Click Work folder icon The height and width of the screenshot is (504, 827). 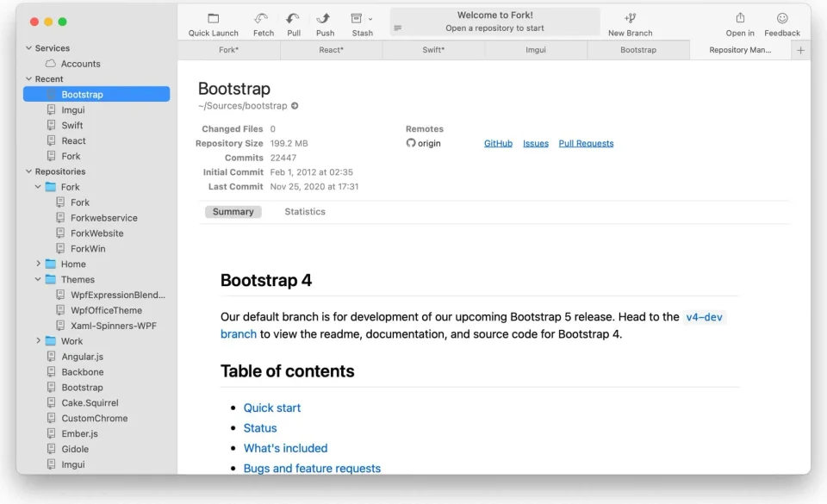pos(51,341)
